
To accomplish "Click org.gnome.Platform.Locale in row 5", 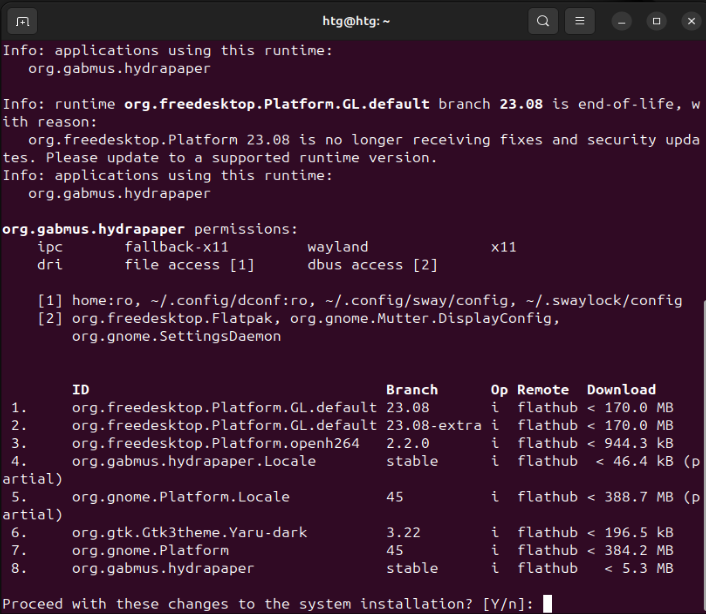I will coord(181,497).
